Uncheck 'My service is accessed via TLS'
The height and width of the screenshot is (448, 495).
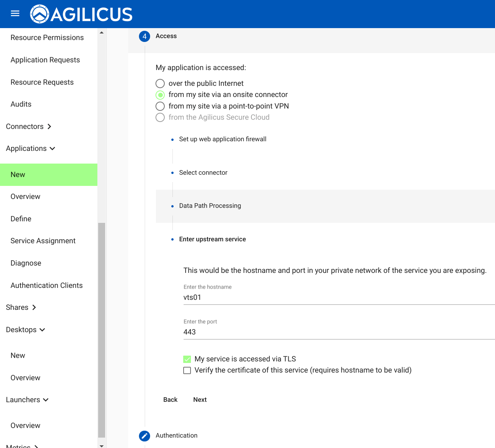tap(187, 359)
